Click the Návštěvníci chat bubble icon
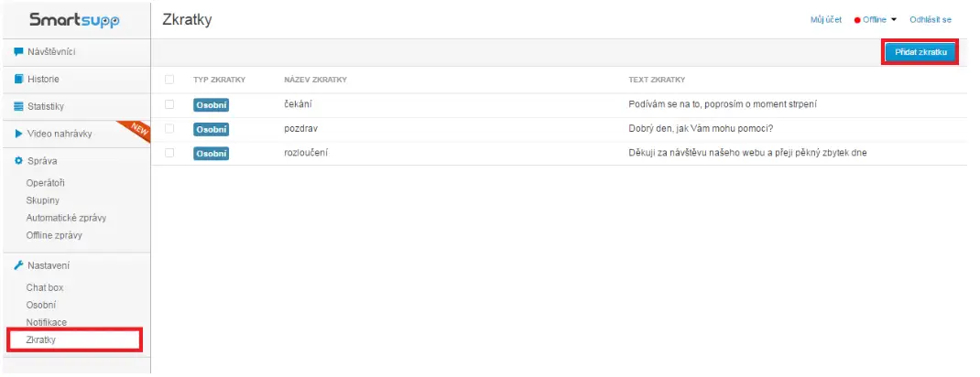980x377 pixels. click(x=18, y=52)
